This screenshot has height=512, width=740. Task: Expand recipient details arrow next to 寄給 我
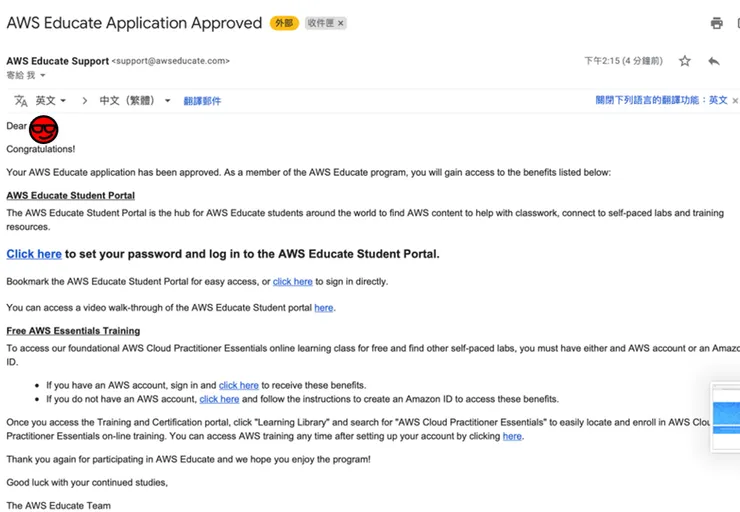[43, 76]
